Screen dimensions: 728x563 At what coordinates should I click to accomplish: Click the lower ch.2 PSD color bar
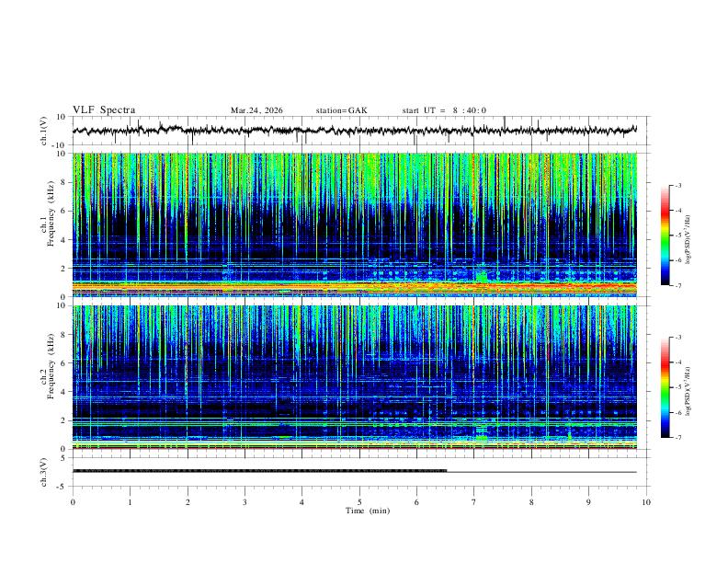click(x=665, y=387)
